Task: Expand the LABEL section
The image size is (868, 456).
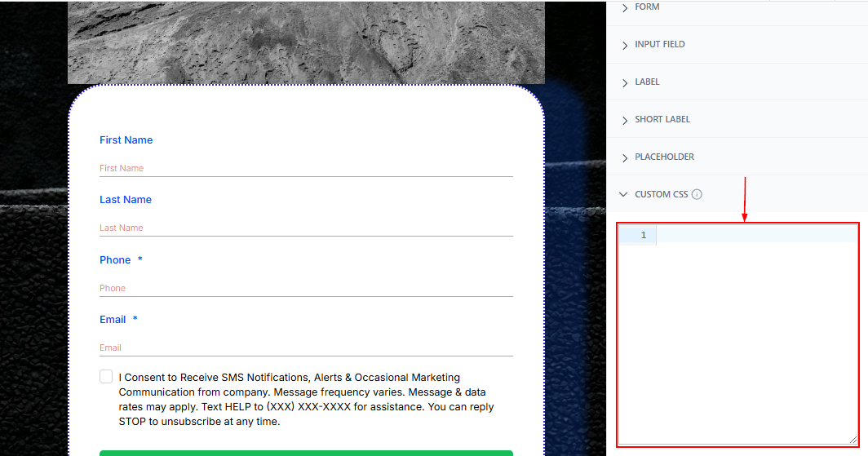Action: coord(646,82)
